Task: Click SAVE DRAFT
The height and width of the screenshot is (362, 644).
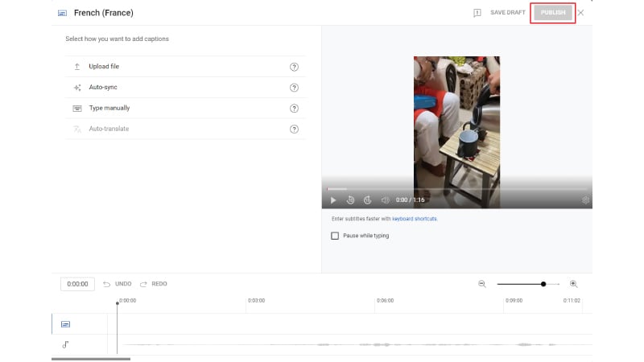Action: [x=508, y=13]
